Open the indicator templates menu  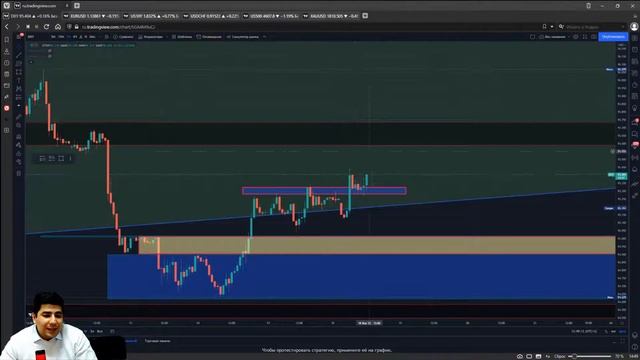(182, 37)
